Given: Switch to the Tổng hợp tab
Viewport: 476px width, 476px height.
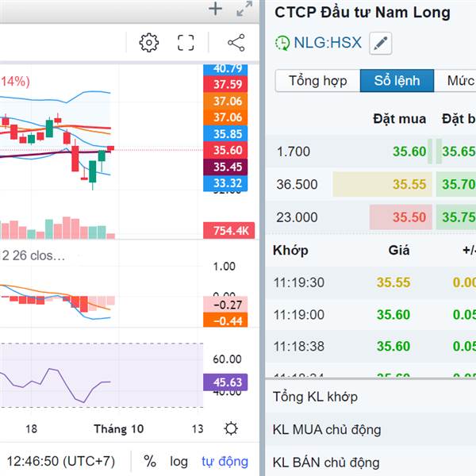Looking at the screenshot, I should pos(317,81).
